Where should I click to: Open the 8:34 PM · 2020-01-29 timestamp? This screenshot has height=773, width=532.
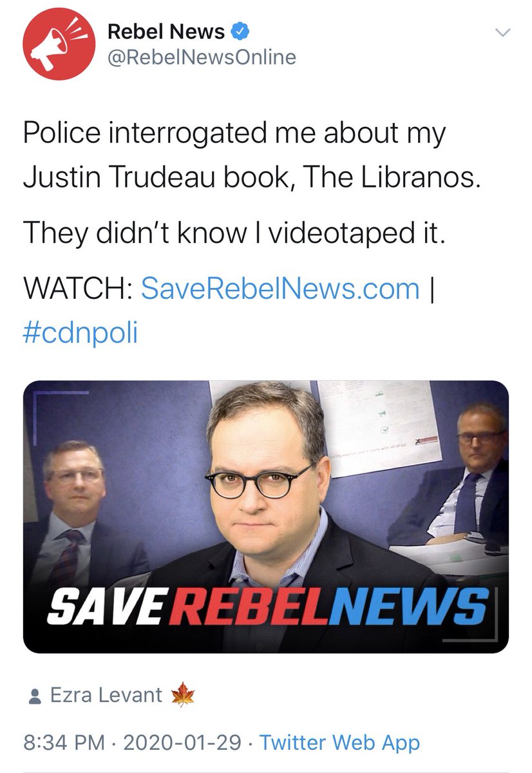tap(135, 743)
